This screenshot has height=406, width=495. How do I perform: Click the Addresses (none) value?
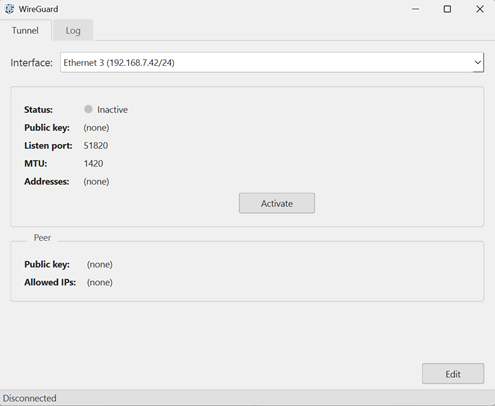point(96,182)
